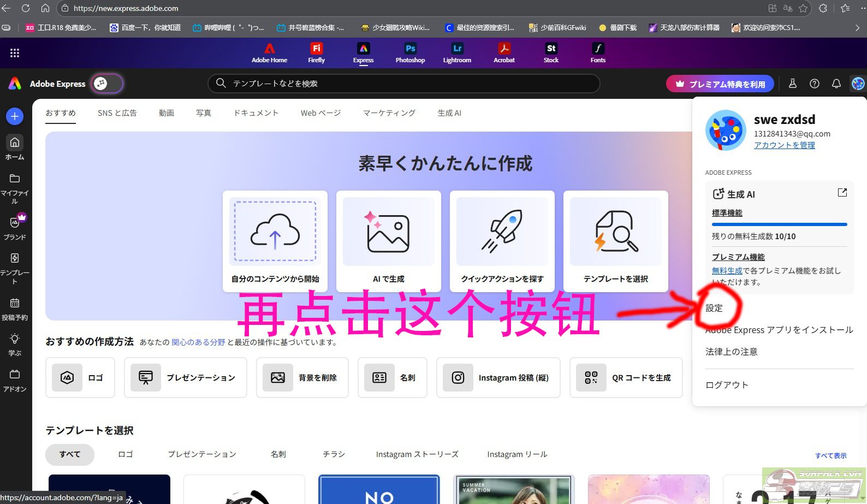Collapse the account profile menu via avatar
867x504 pixels.
pos(858,84)
